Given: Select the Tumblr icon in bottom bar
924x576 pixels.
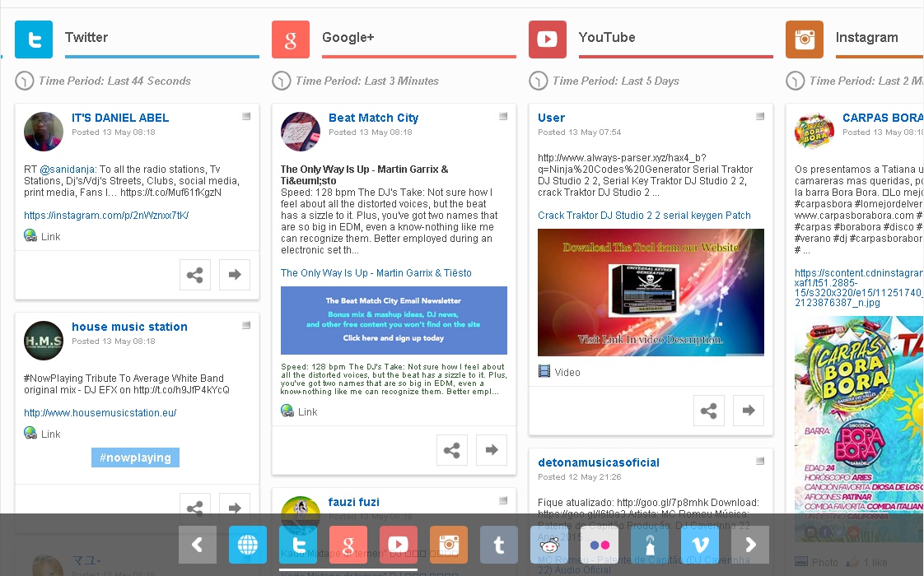Looking at the screenshot, I should [499, 545].
